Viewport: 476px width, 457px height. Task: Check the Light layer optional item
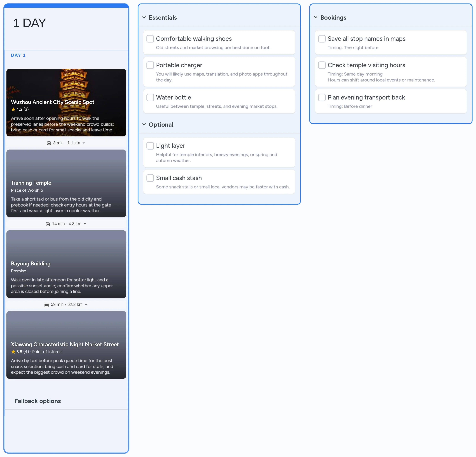150,146
